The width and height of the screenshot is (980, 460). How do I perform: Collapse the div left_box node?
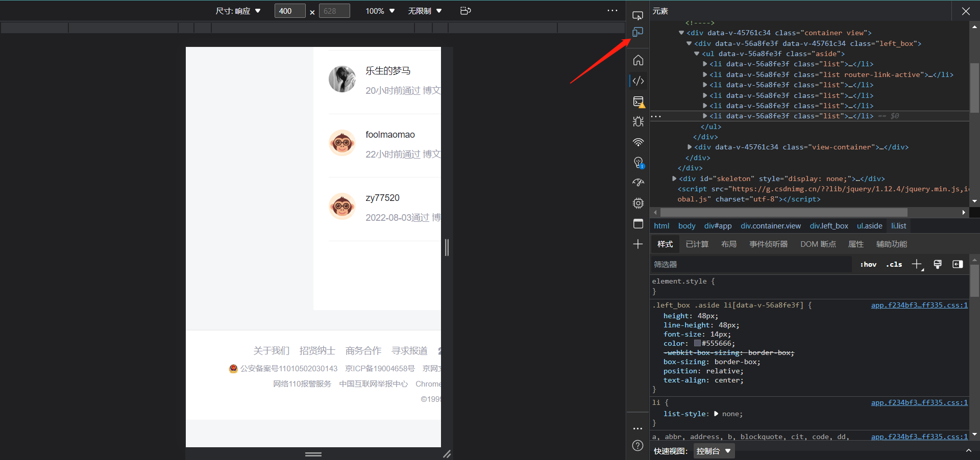689,43
